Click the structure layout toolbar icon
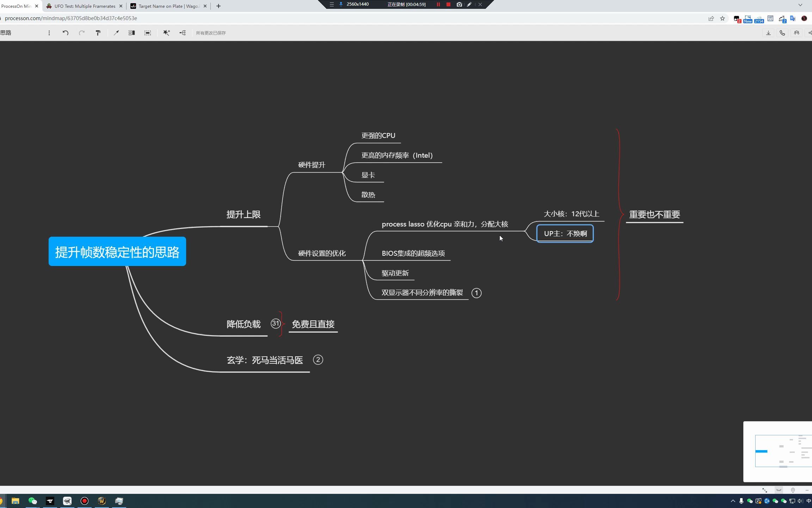The width and height of the screenshot is (812, 508). [x=183, y=33]
